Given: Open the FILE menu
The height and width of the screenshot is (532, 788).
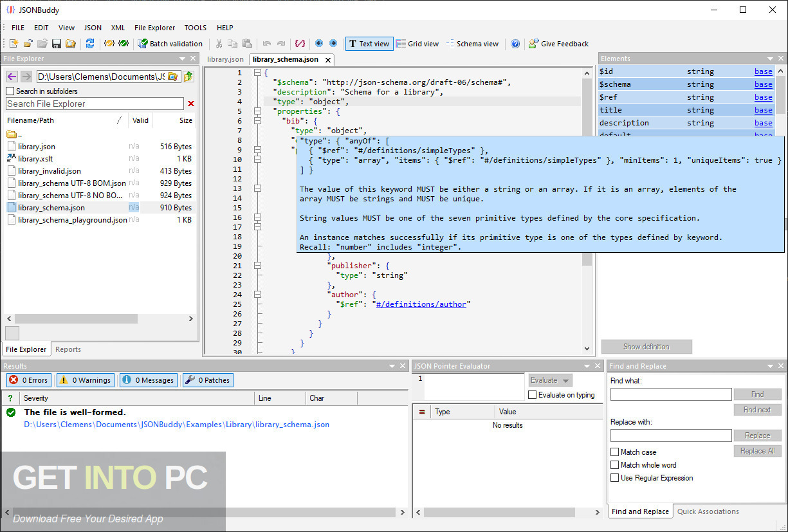Looking at the screenshot, I should click(x=18, y=28).
